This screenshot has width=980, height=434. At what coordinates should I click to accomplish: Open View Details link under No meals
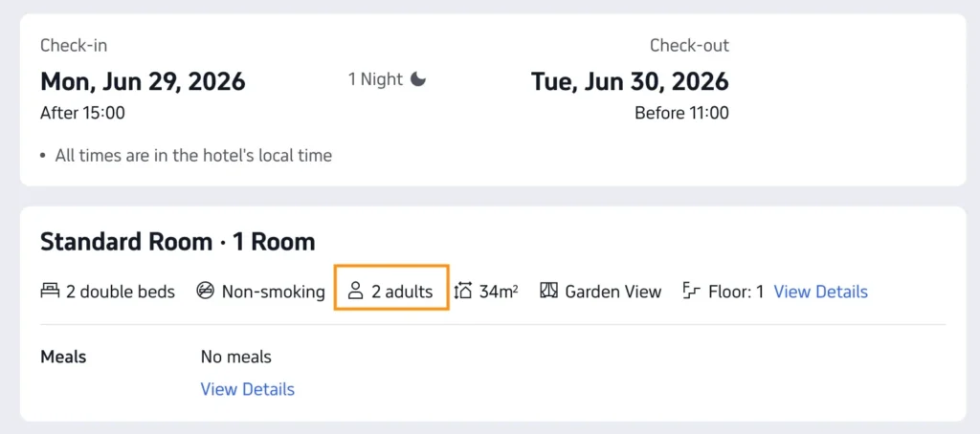(x=248, y=389)
